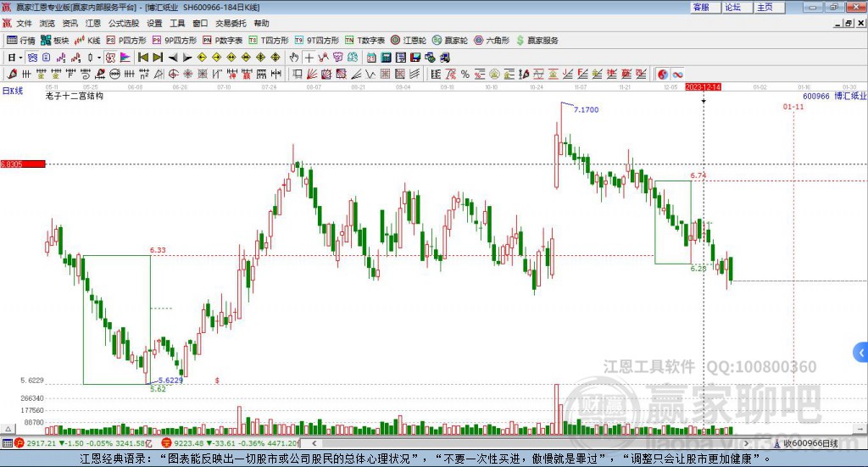Screen dimensions: 868x467
Task: Select the Gann fan rays tool
Action: 312,74
